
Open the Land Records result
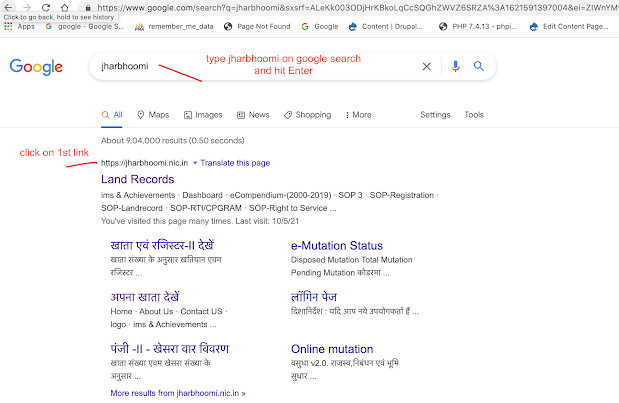click(x=137, y=179)
